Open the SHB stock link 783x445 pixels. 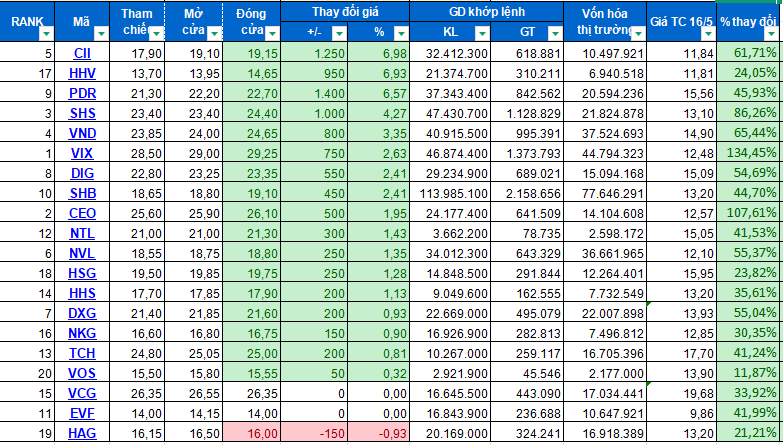pyautogui.click(x=82, y=193)
